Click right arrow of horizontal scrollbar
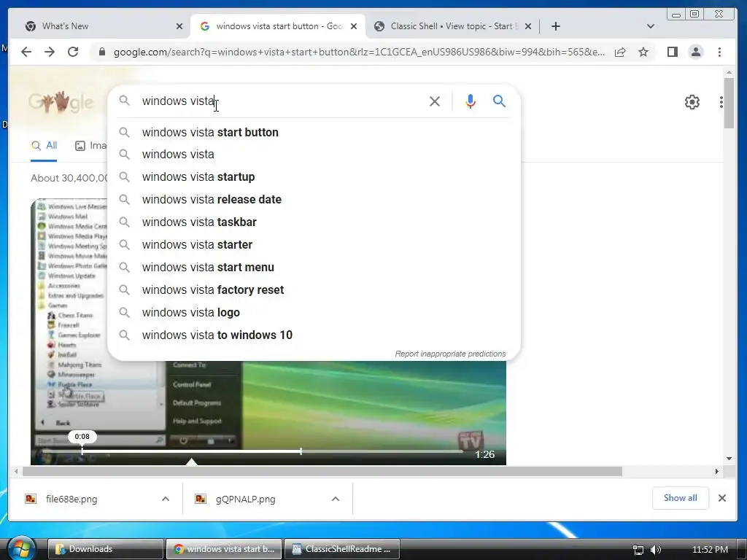 click(717, 472)
